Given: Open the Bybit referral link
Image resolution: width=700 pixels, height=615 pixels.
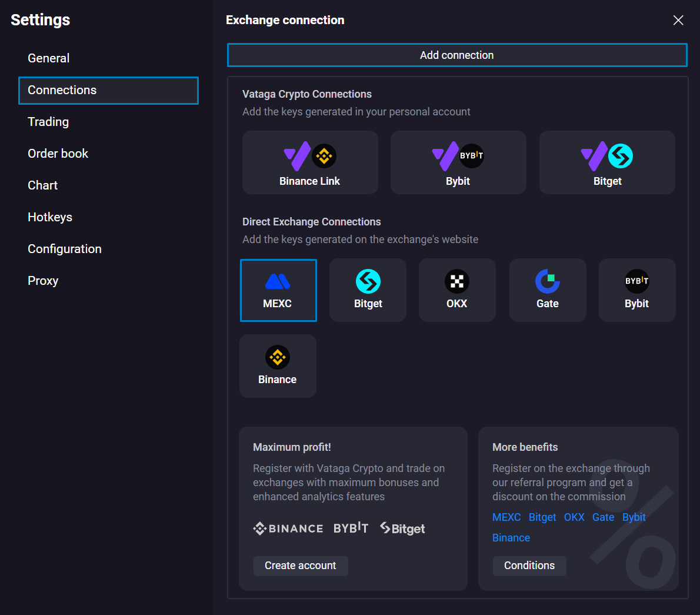Looking at the screenshot, I should tap(634, 517).
